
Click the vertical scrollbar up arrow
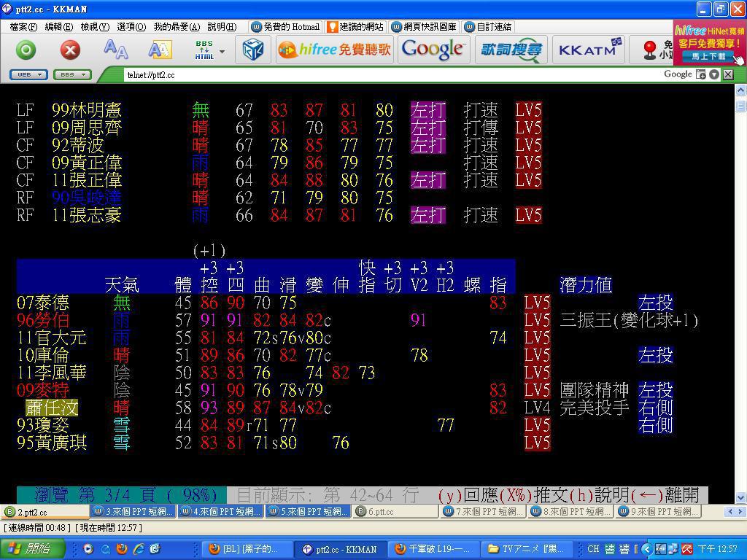click(x=741, y=90)
